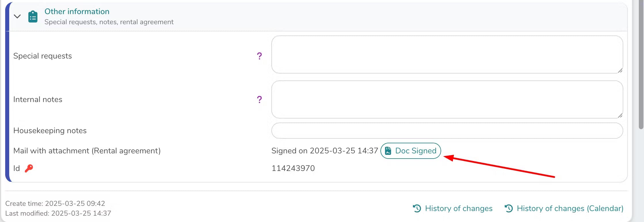This screenshot has height=222, width=644.
Task: Focus the Housekeeping notes field
Action: tap(447, 131)
